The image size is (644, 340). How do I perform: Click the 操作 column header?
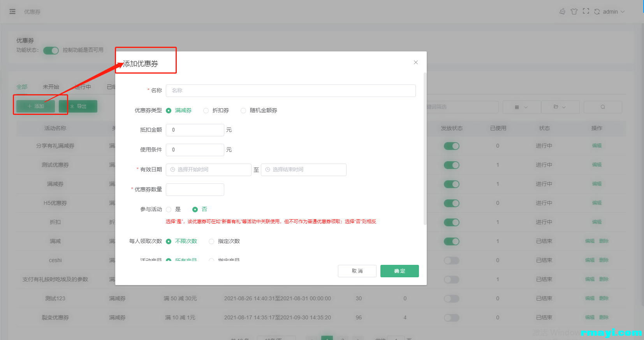tap(597, 128)
